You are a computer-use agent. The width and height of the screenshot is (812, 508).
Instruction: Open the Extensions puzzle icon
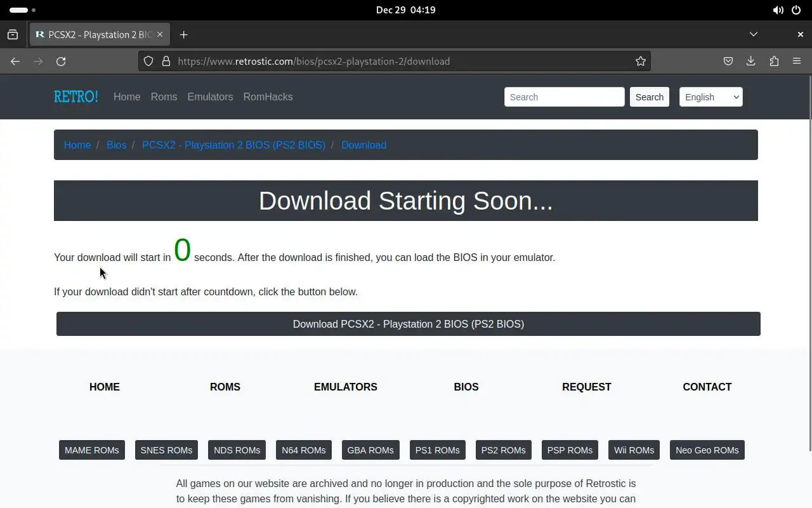tap(774, 61)
